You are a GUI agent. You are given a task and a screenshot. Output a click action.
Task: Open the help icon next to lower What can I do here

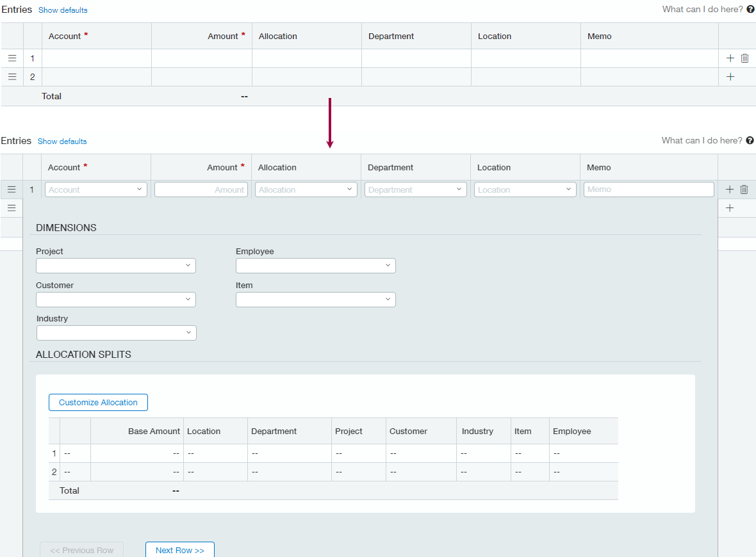pos(750,140)
